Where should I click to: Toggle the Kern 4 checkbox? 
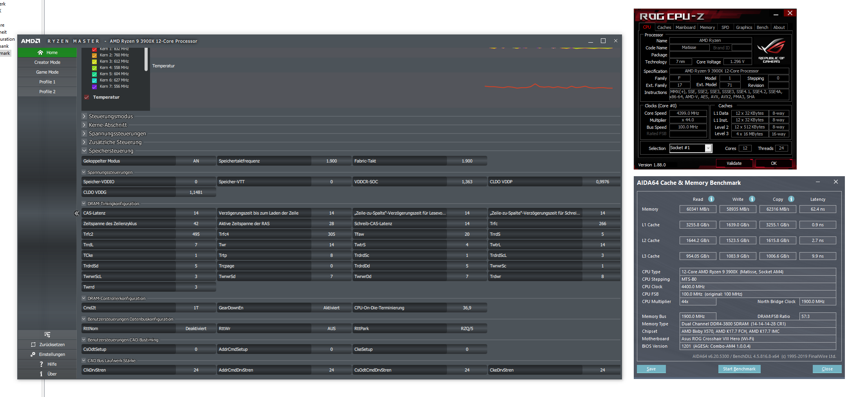click(x=94, y=68)
